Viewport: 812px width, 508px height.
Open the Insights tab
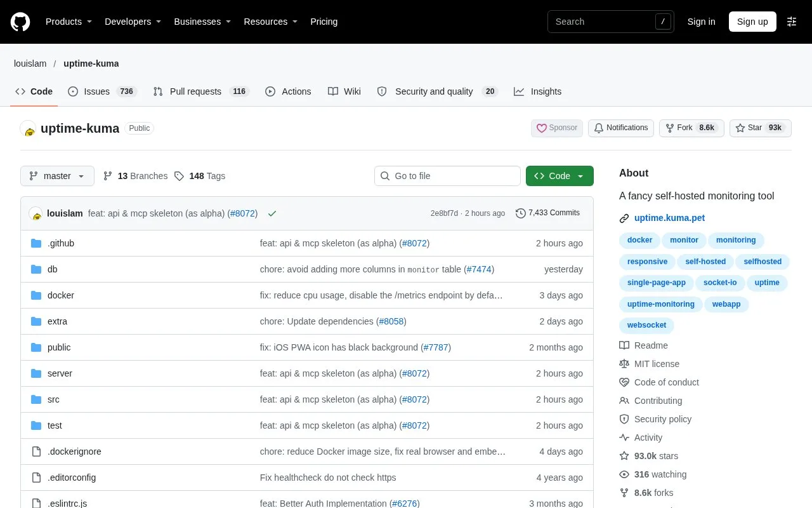click(538, 91)
